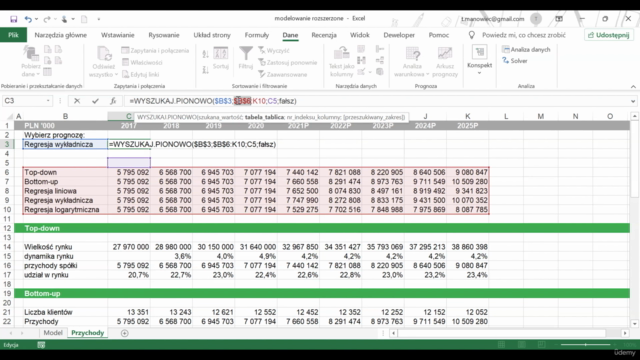640x360 pixels.
Task: Click the Undo arrow icon
Action: [x=28, y=19]
